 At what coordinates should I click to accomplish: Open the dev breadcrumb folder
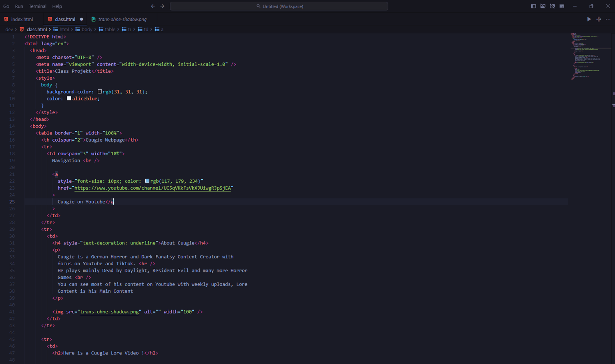coord(9,30)
